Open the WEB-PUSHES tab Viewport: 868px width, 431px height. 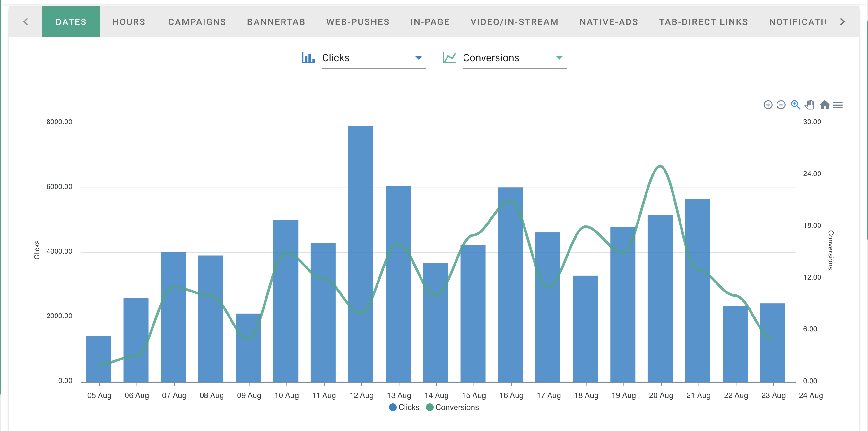358,22
